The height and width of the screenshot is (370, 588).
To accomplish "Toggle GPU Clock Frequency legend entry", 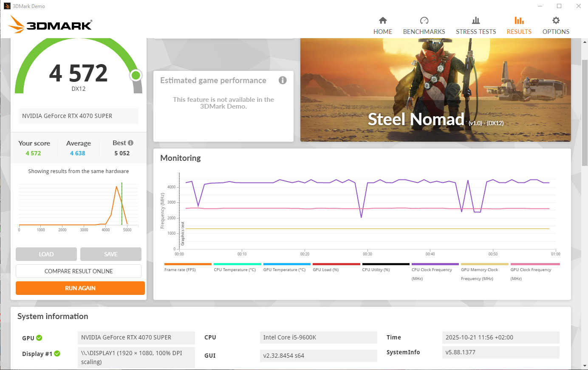I will tap(535, 272).
